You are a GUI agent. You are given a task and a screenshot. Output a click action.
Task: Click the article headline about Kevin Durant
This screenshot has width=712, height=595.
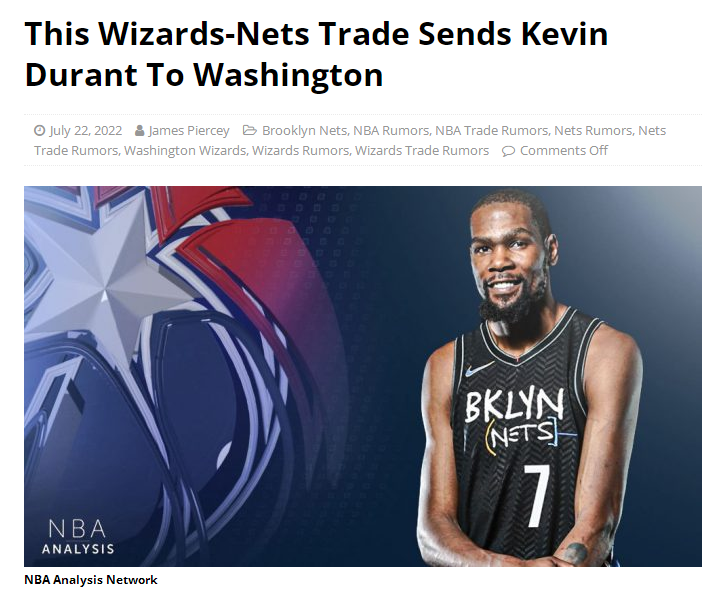(x=316, y=54)
